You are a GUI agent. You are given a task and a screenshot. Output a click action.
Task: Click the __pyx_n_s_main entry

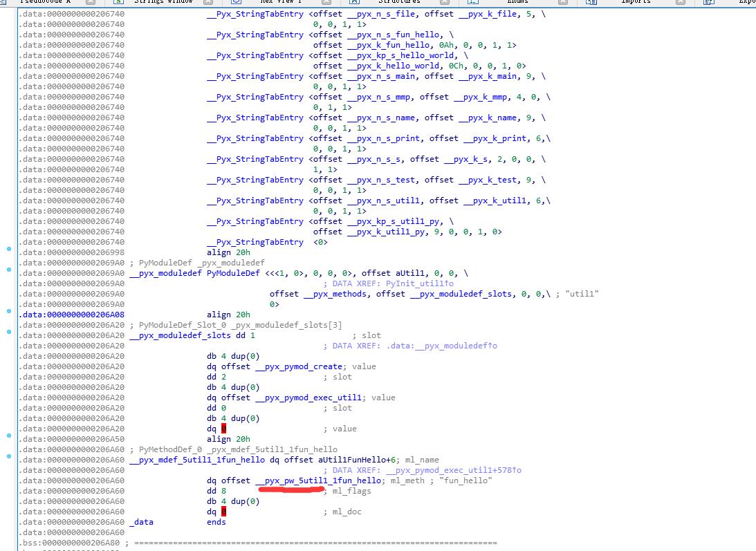point(381,76)
